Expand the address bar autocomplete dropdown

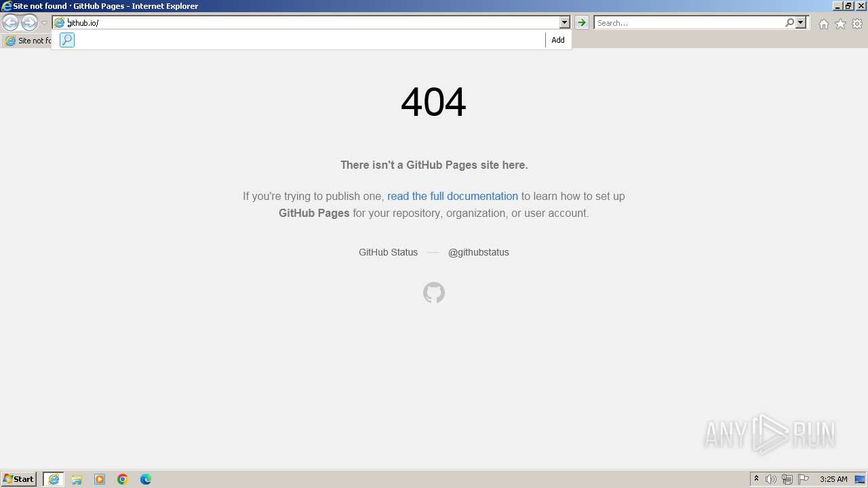[564, 22]
